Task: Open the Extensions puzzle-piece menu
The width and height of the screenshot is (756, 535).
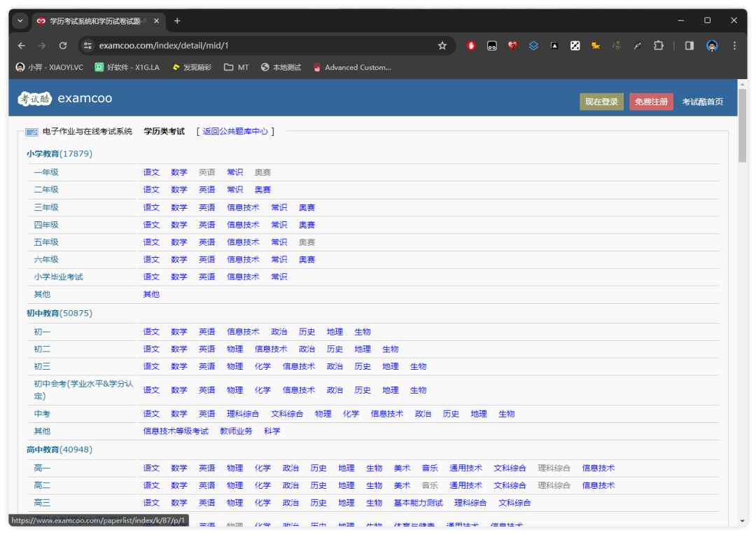Action: 658,46
